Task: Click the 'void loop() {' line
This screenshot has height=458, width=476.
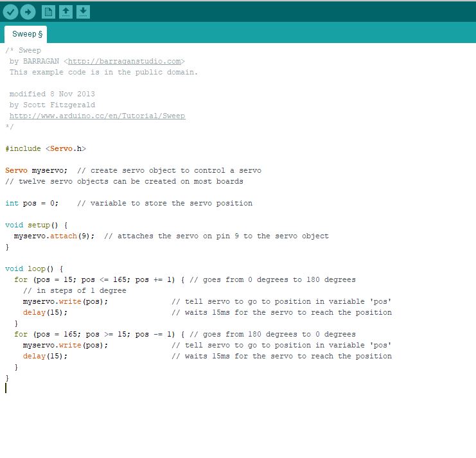Action: pos(34,269)
